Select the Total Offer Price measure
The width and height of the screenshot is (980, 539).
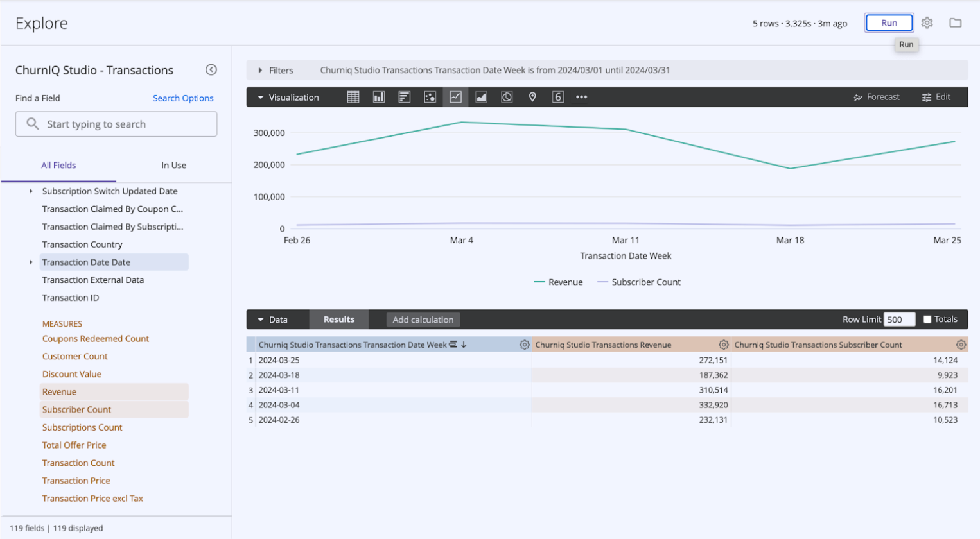pos(74,445)
